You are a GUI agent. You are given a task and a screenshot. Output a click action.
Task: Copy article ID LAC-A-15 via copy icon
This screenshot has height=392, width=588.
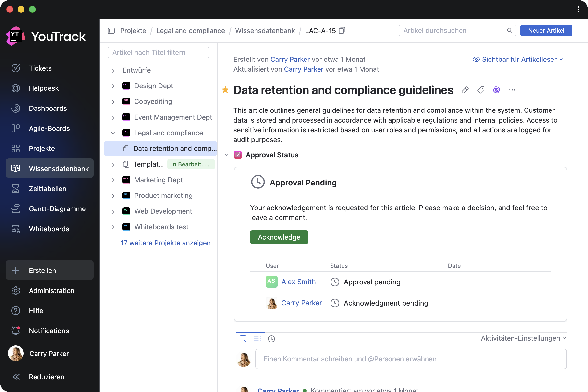click(x=342, y=30)
